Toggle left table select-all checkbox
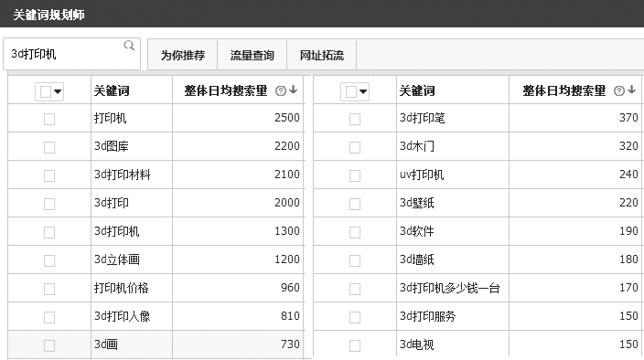Screen dimensions: 644x360 coord(46,91)
